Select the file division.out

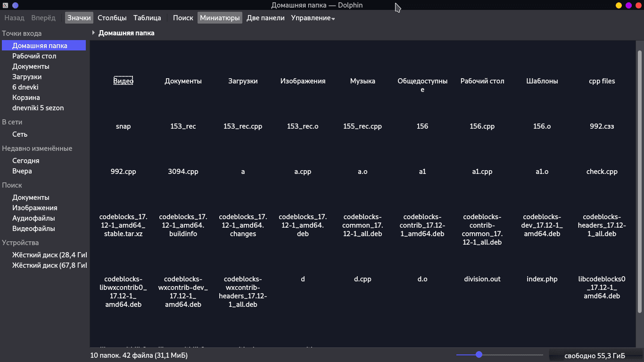pos(482,279)
